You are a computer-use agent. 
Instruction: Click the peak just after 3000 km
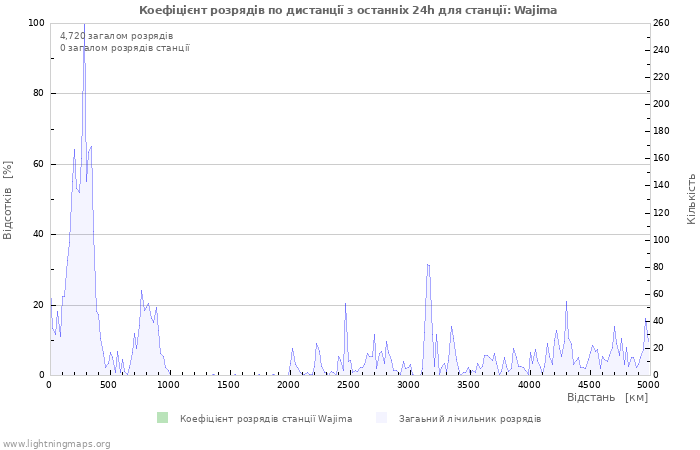pyautogui.click(x=428, y=266)
